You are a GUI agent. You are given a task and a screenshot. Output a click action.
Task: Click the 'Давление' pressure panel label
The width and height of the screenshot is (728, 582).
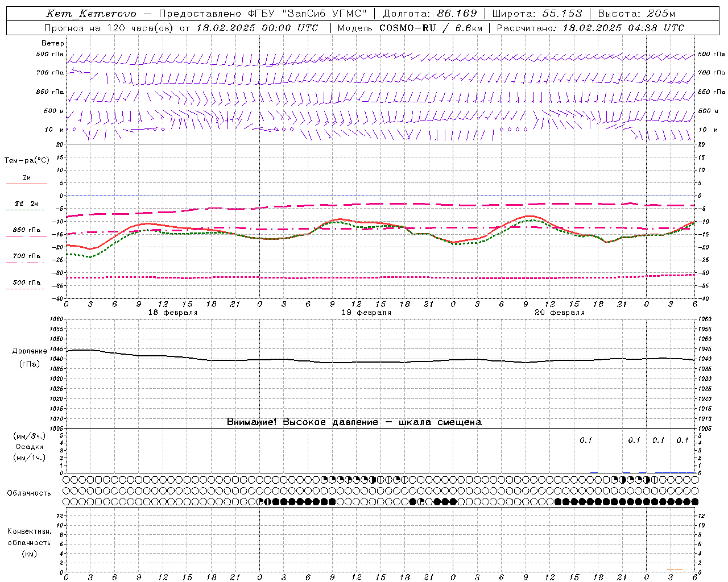point(30,351)
